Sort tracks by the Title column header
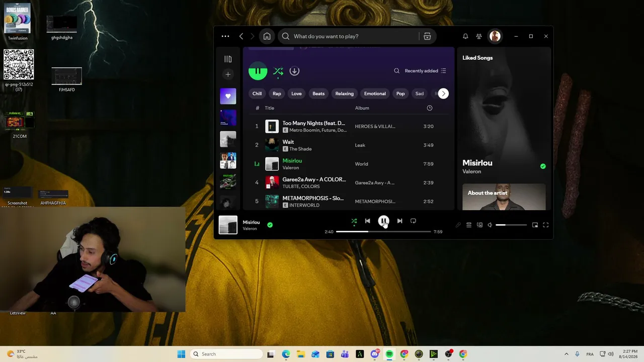This screenshot has height=362, width=644. pyautogui.click(x=269, y=108)
